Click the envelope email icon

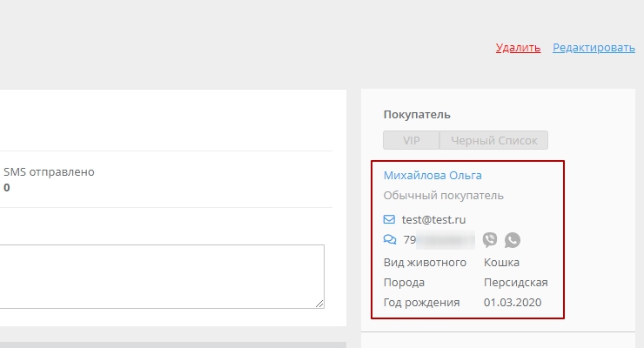click(x=389, y=219)
